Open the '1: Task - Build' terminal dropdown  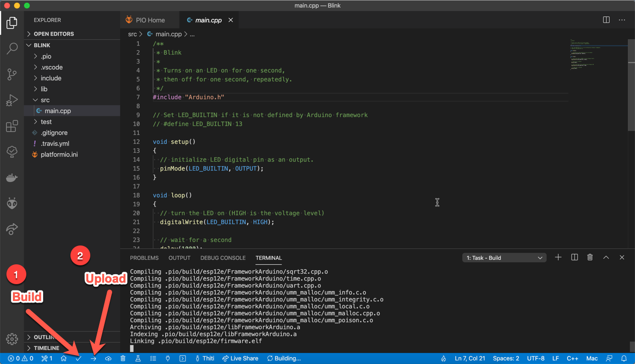click(x=504, y=258)
